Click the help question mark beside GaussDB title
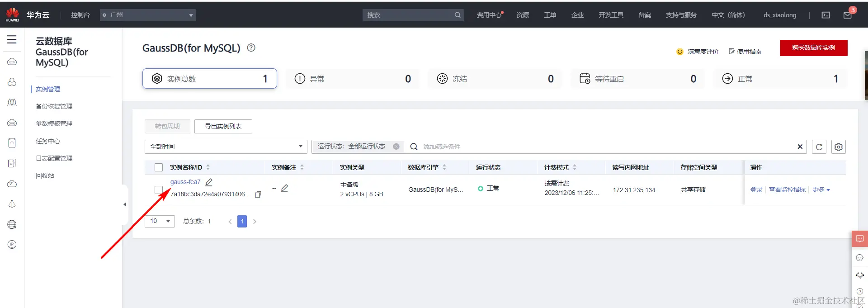 251,47
